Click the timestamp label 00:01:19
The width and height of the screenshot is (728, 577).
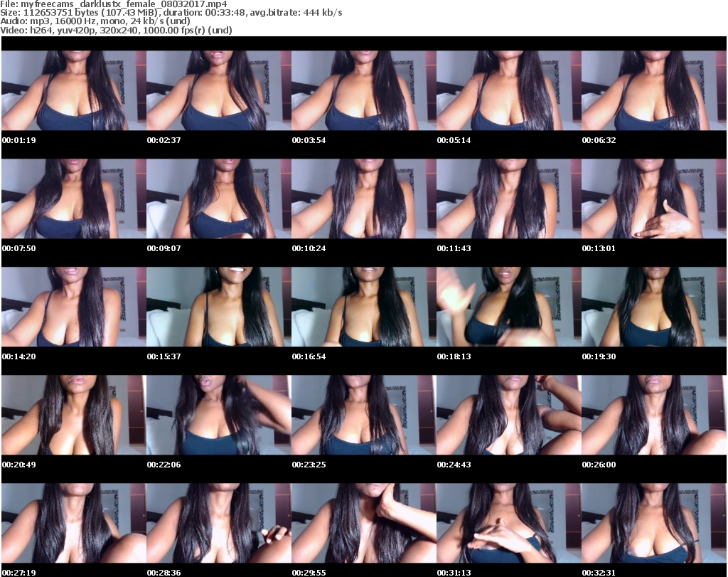tap(18, 140)
